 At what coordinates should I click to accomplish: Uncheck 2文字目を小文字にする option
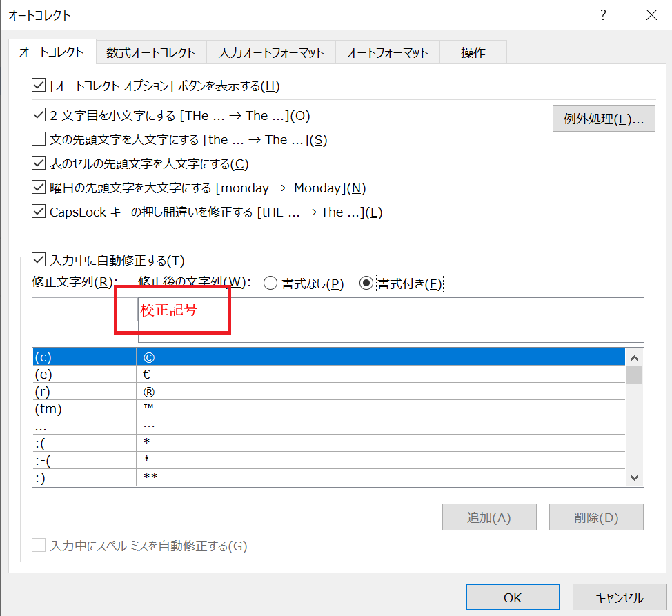click(x=39, y=115)
